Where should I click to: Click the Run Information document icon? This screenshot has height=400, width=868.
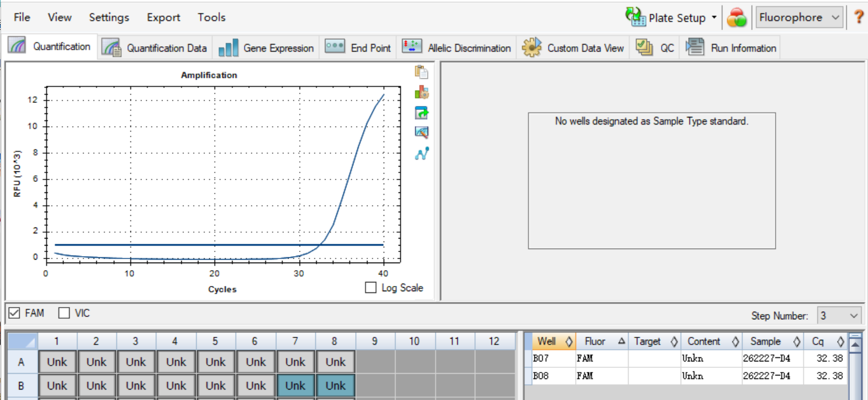pos(695,47)
